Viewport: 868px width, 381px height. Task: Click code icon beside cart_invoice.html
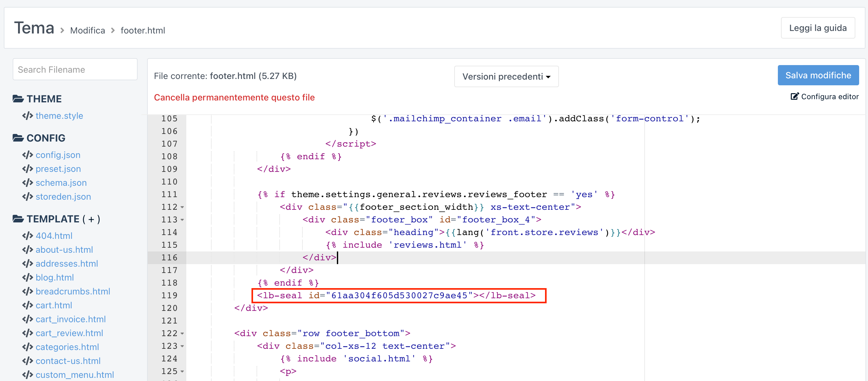[x=28, y=319]
